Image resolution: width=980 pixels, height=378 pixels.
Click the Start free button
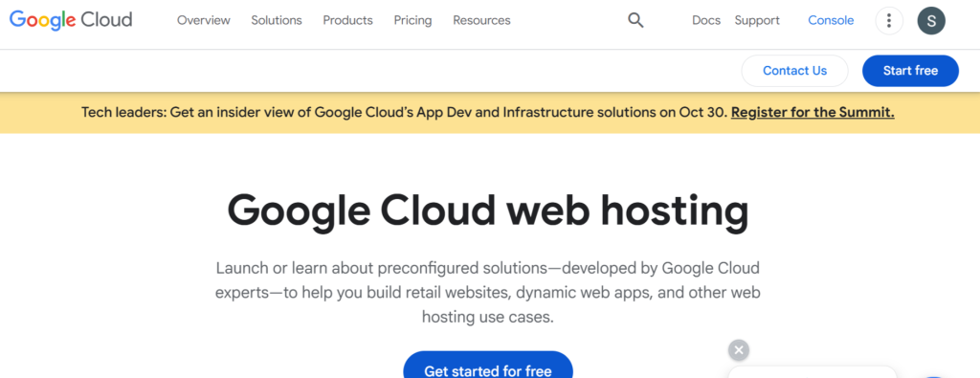pos(910,71)
